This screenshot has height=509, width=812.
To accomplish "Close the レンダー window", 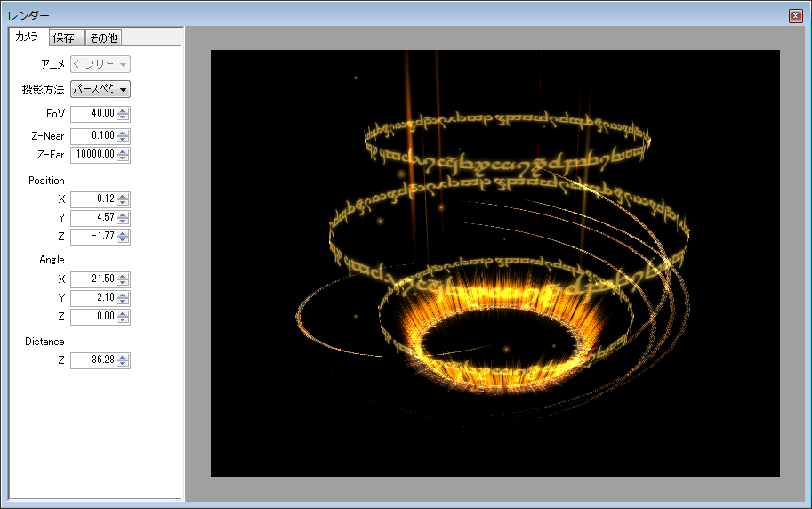I will point(796,16).
